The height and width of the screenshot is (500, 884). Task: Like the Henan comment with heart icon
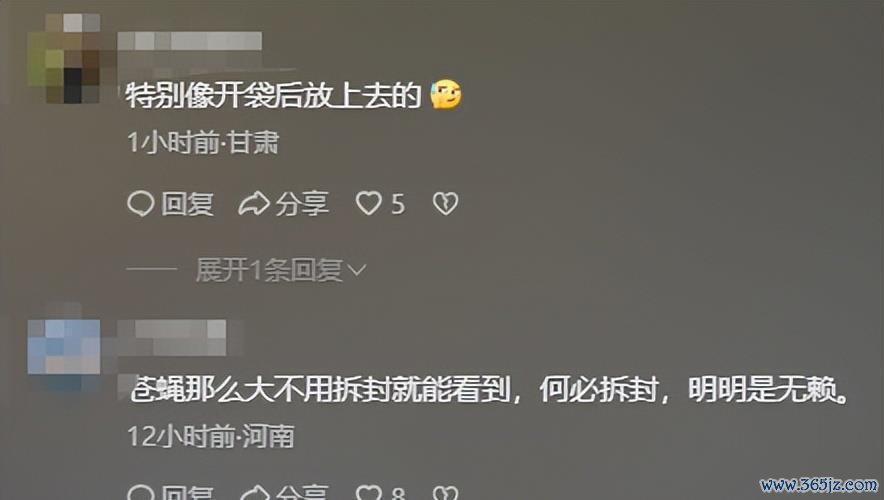pyautogui.click(x=369, y=493)
